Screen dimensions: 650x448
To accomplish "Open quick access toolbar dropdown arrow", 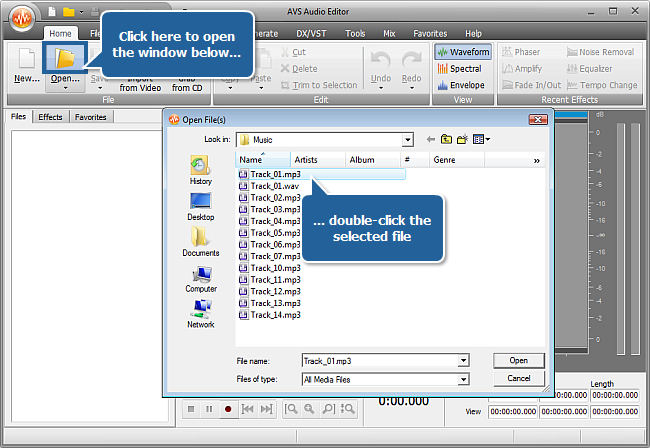I will [x=82, y=12].
